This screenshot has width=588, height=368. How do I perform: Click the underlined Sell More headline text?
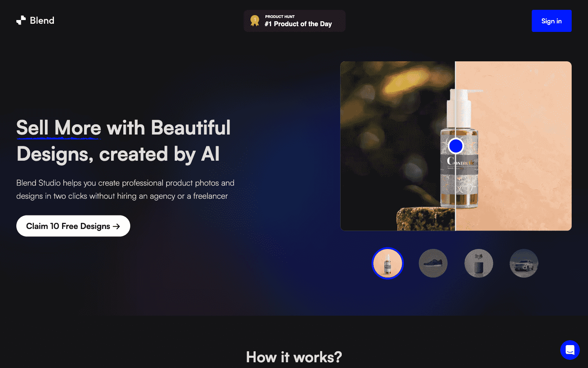pyautogui.click(x=59, y=128)
